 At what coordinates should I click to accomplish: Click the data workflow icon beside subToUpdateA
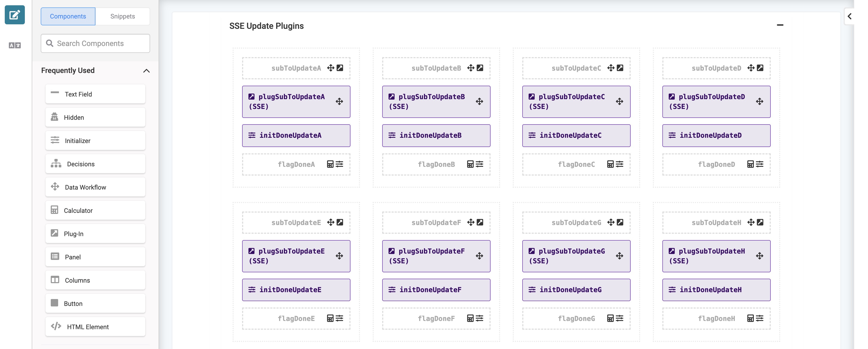click(331, 68)
